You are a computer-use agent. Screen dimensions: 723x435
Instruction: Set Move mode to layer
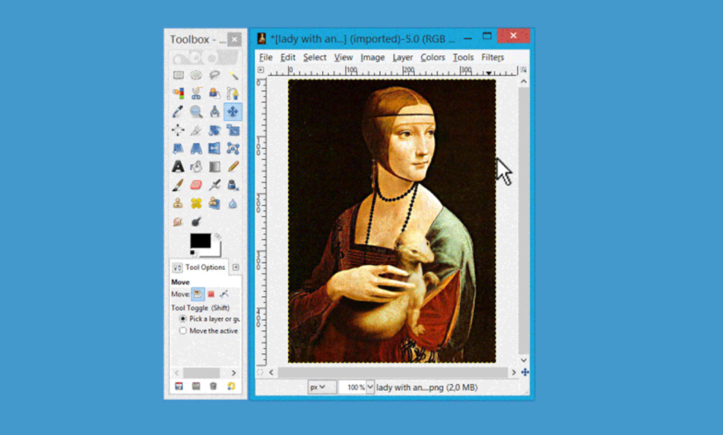[198, 294]
